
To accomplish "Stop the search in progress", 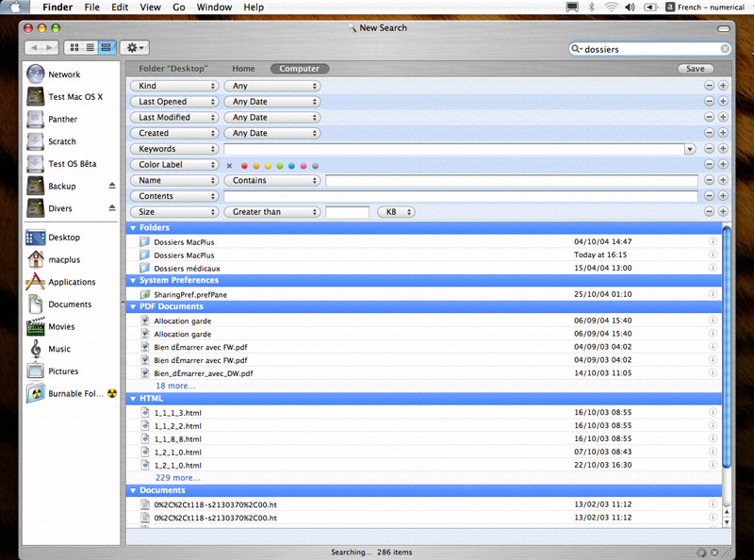I will (x=714, y=552).
